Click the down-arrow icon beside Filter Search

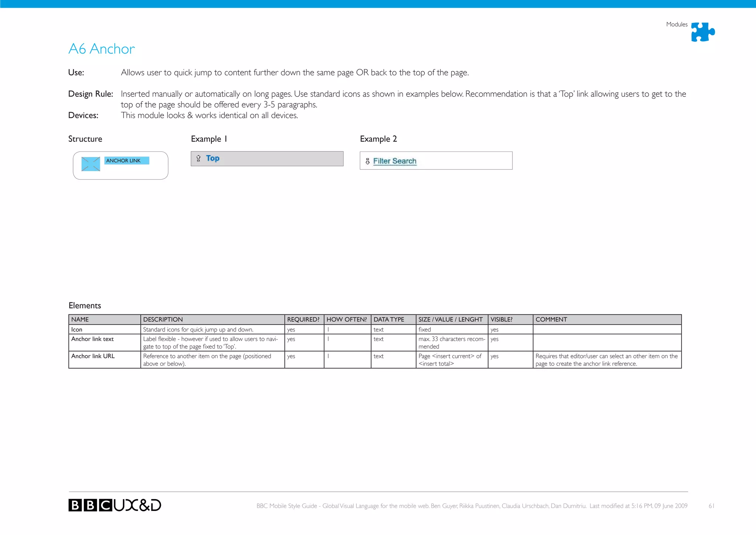[367, 161]
